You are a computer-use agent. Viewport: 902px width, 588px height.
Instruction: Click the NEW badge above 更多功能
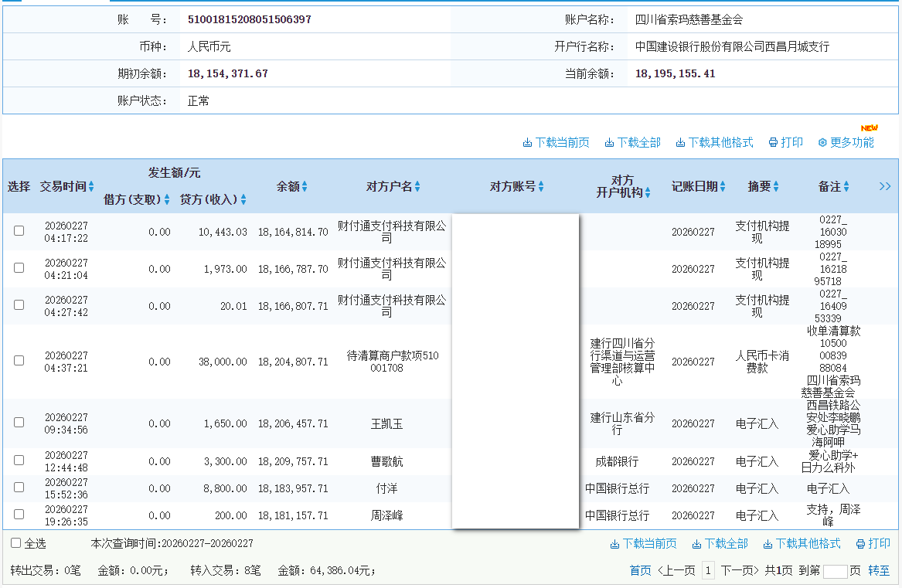[870, 127]
